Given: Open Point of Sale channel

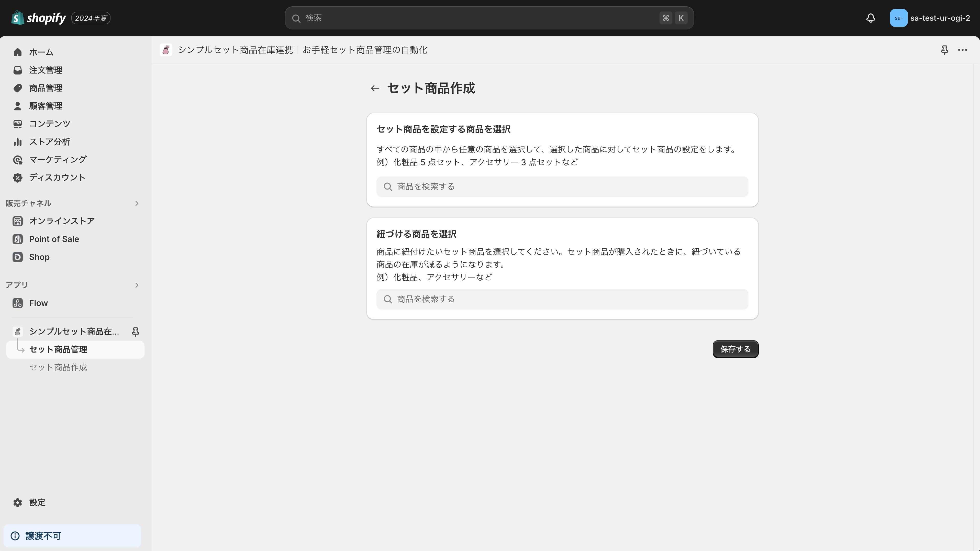Looking at the screenshot, I should coord(54,239).
